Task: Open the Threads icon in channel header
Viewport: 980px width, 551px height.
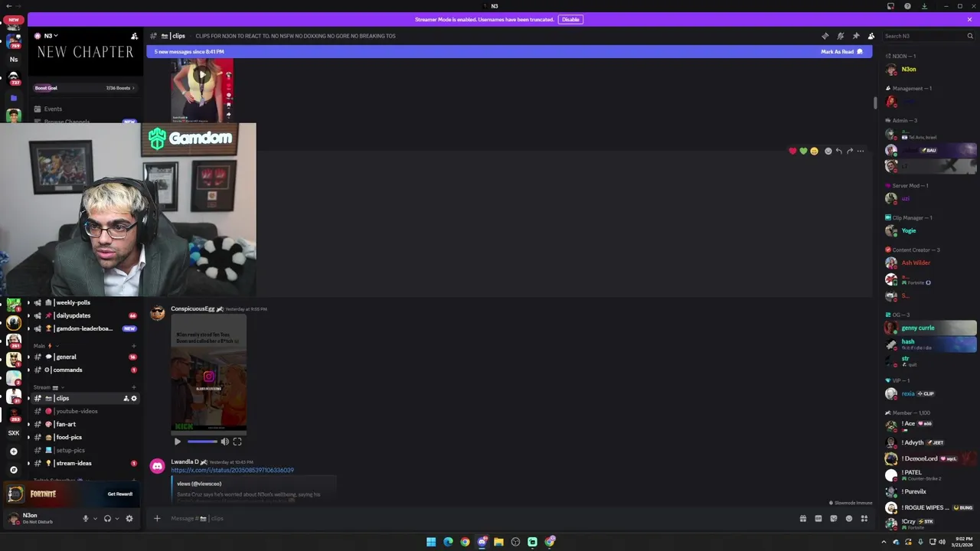Action: click(825, 36)
